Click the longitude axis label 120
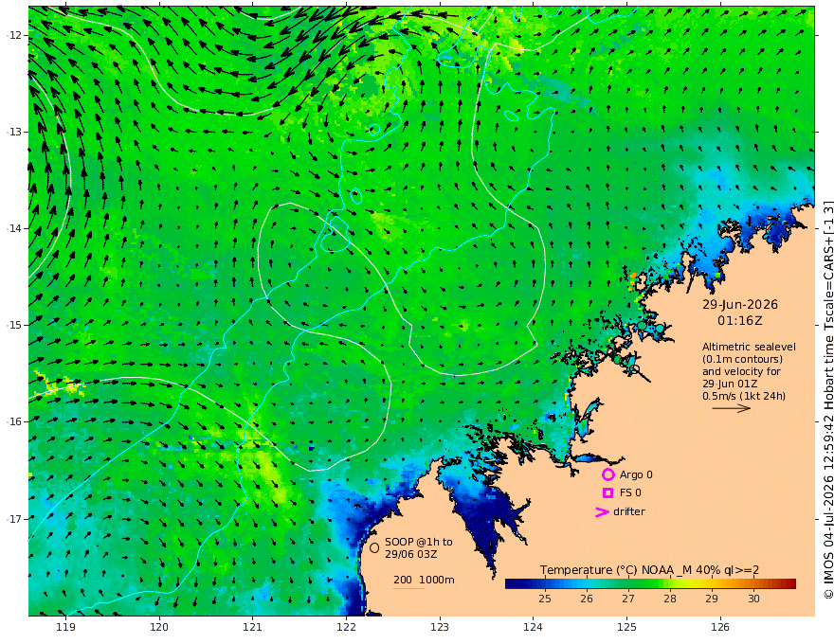Viewport: 834px width, 644px height. [159, 628]
